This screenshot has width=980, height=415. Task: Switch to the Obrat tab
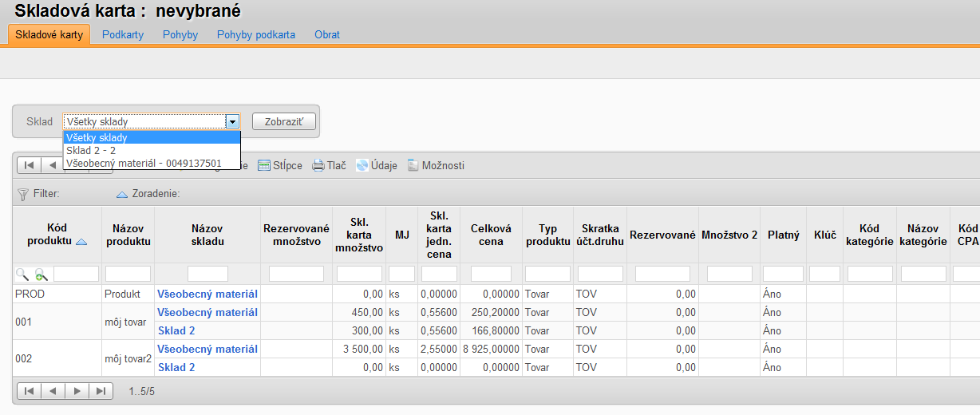coord(327,34)
